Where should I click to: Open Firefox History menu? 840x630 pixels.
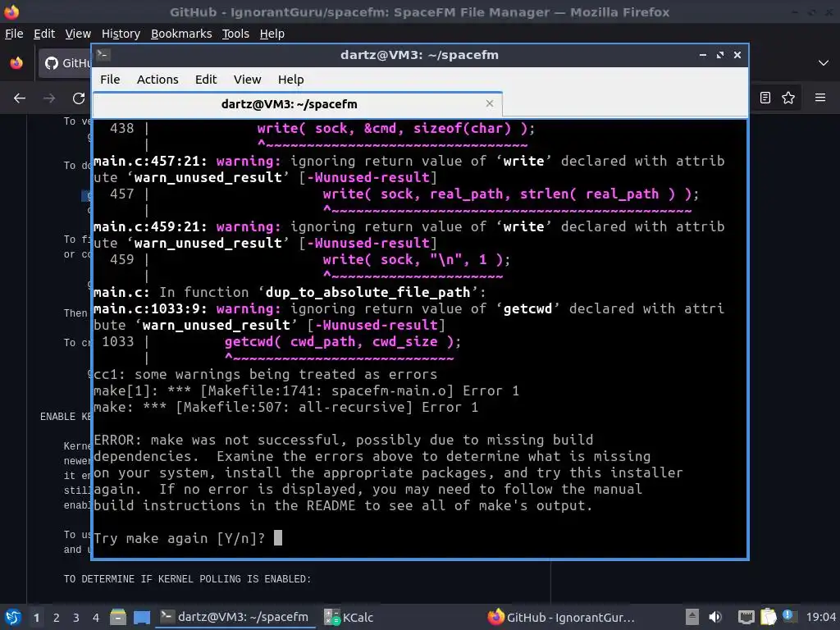coord(121,34)
